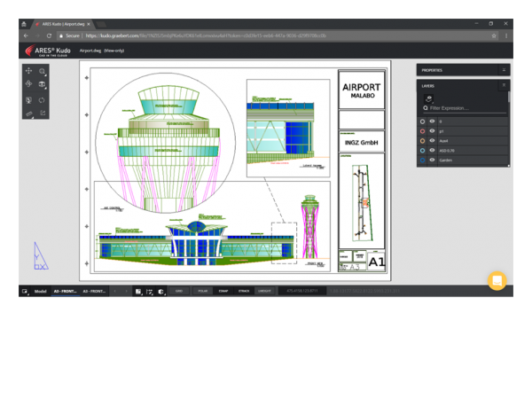Switch to the Model tab
Viewport: 532px width, 399px height.
(x=40, y=291)
